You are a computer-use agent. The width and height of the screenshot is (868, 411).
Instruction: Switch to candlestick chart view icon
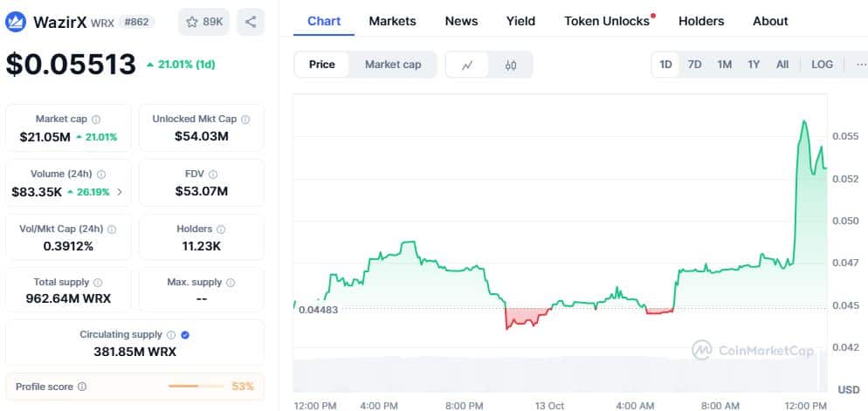click(511, 65)
